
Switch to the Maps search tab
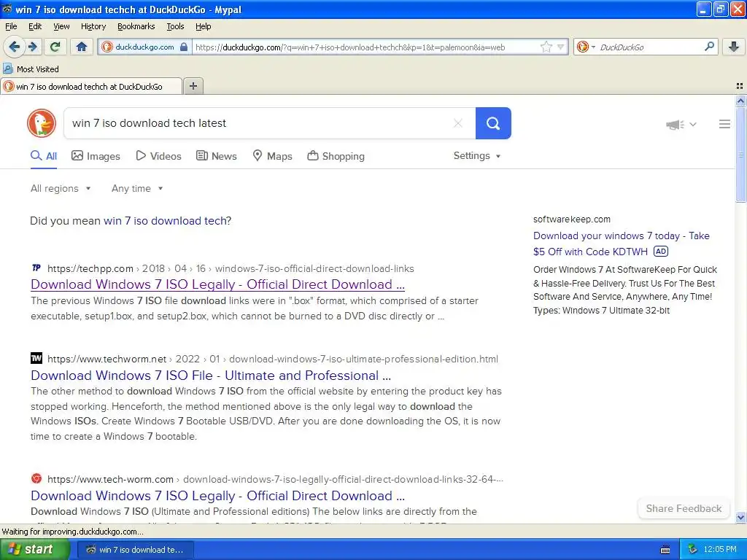(x=273, y=156)
